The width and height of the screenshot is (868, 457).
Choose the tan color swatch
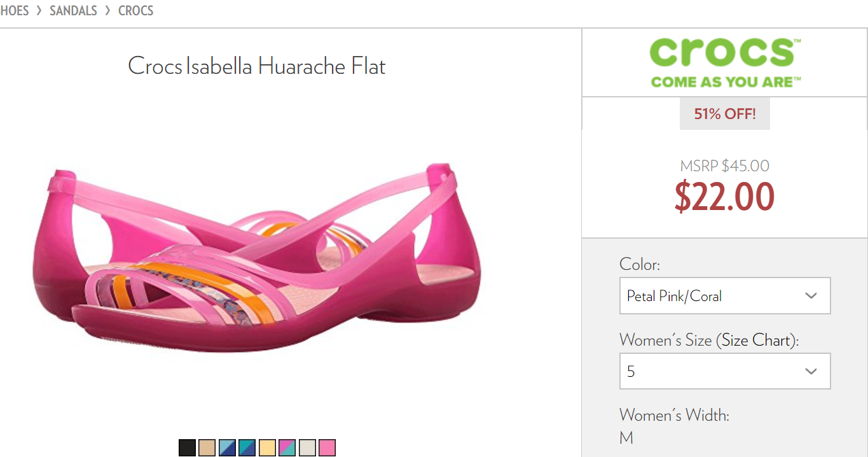tap(207, 448)
